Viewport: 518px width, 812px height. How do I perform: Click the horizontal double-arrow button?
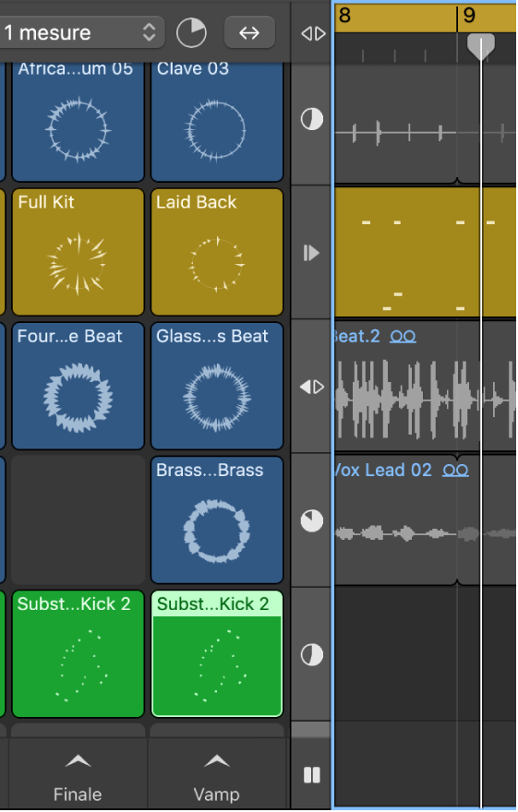pos(249,32)
